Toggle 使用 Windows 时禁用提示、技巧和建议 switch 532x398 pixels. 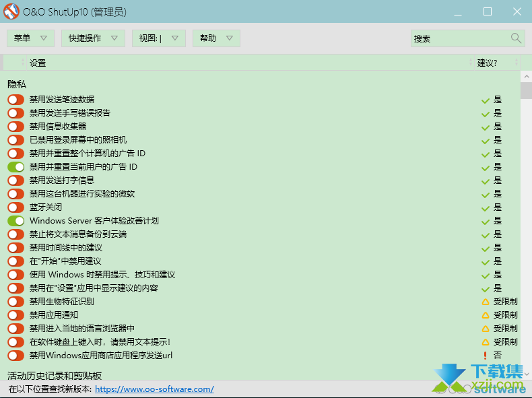pyautogui.click(x=16, y=275)
